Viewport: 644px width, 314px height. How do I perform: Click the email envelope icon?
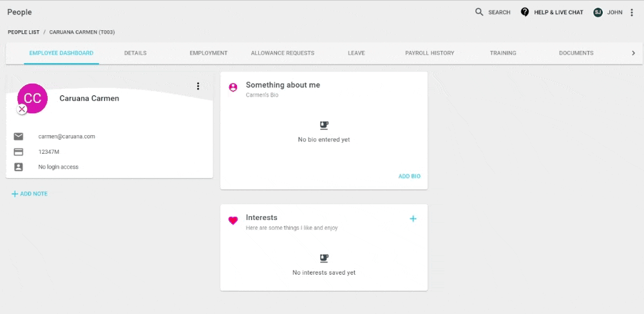pos(19,136)
